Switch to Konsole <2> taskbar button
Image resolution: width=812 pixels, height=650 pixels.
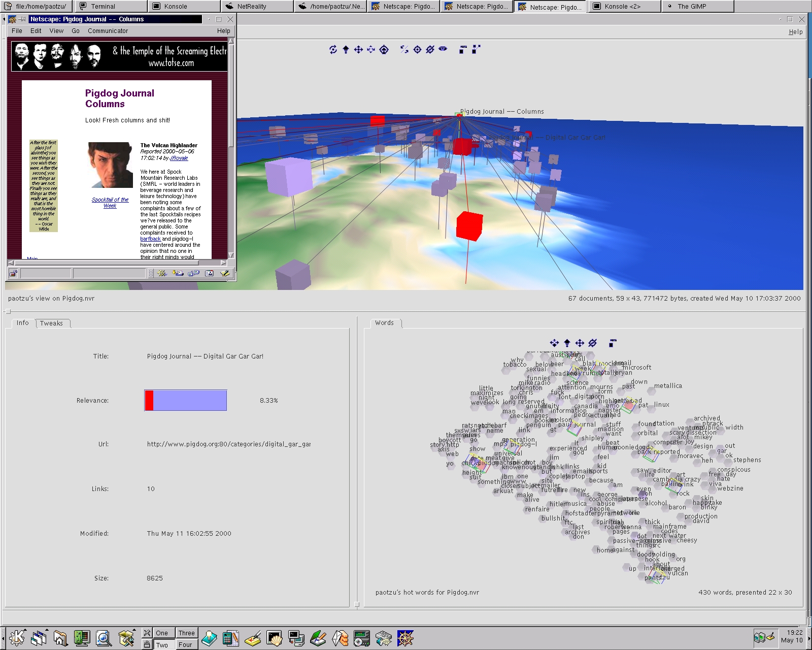click(625, 6)
